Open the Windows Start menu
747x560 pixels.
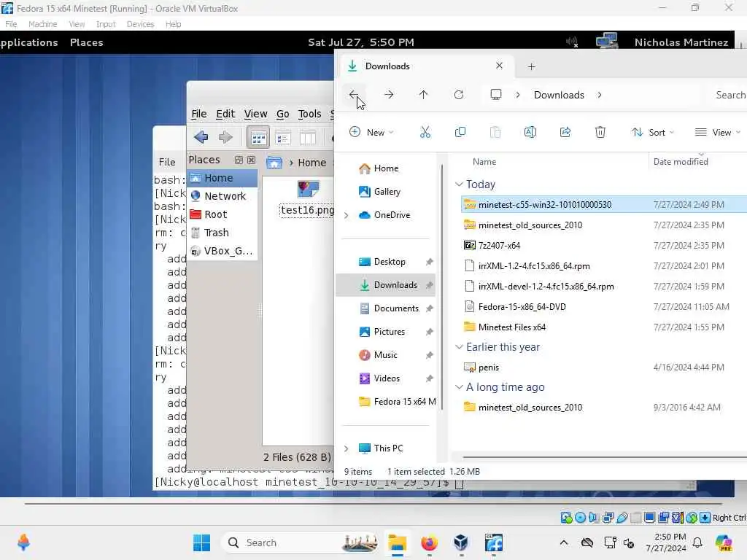(201, 542)
